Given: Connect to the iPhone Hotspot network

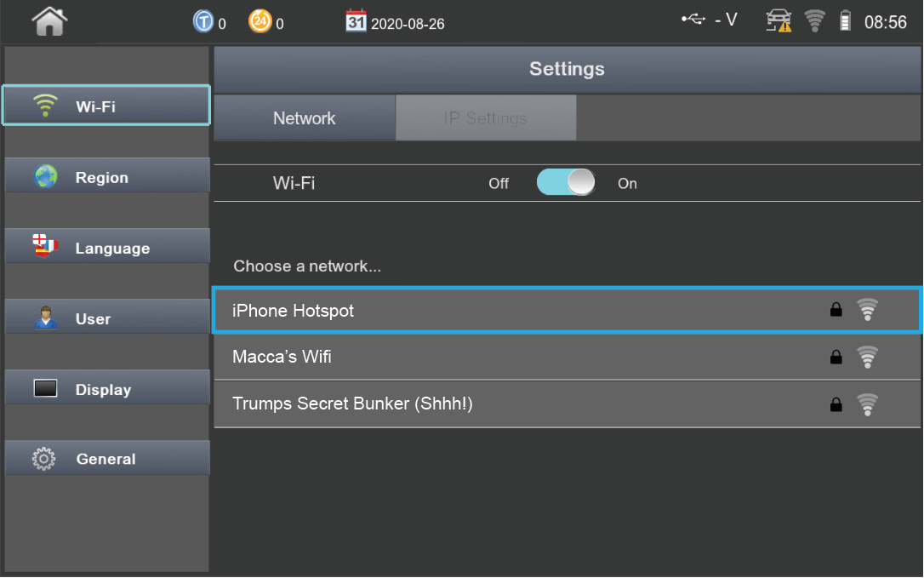Looking at the screenshot, I should 567,310.
